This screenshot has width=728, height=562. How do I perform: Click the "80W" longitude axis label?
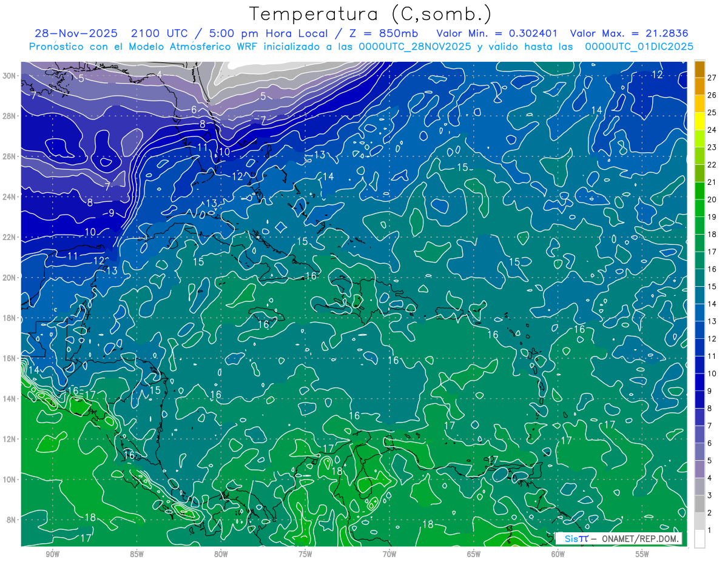221,555
